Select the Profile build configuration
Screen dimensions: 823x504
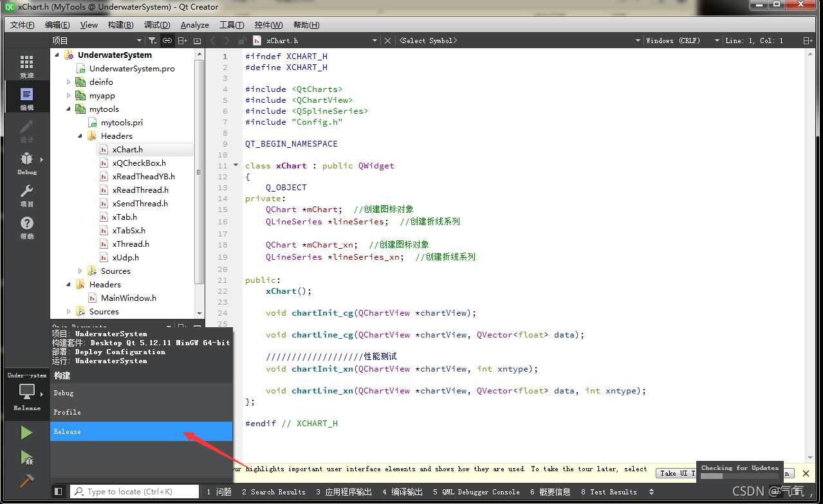(x=142, y=412)
